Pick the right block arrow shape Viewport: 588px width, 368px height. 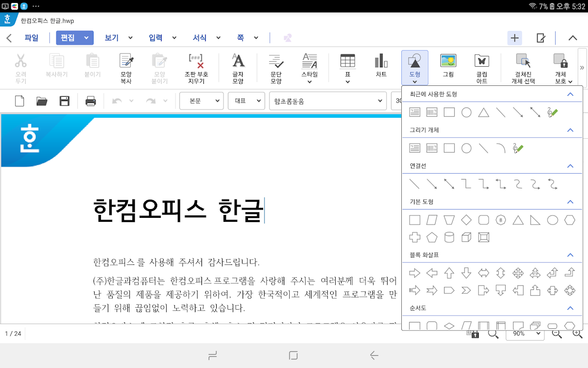[x=415, y=273]
